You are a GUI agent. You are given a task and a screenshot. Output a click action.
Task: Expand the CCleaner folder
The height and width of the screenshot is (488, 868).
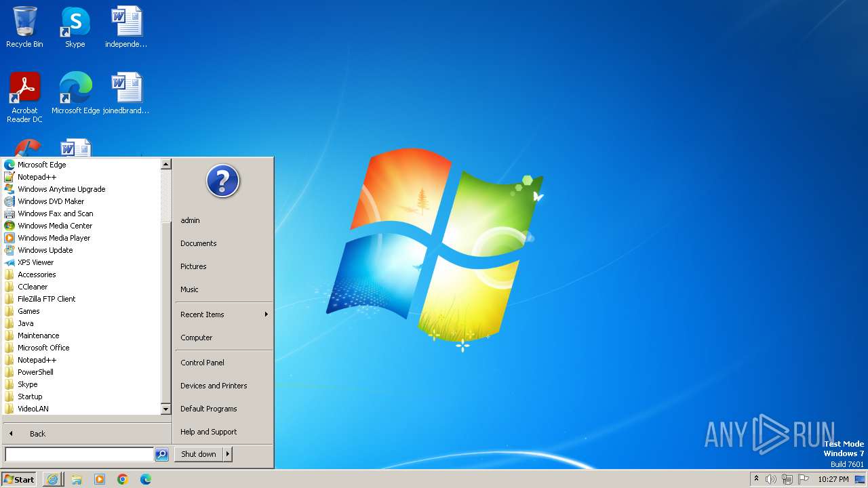click(x=81, y=287)
